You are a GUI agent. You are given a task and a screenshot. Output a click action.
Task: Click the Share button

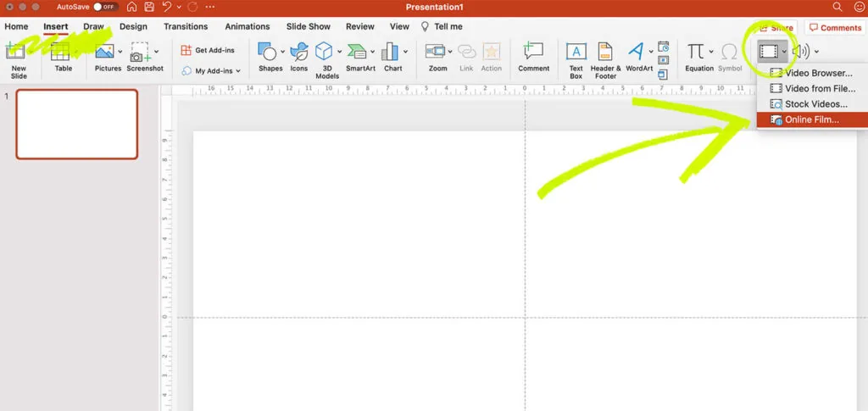776,28
